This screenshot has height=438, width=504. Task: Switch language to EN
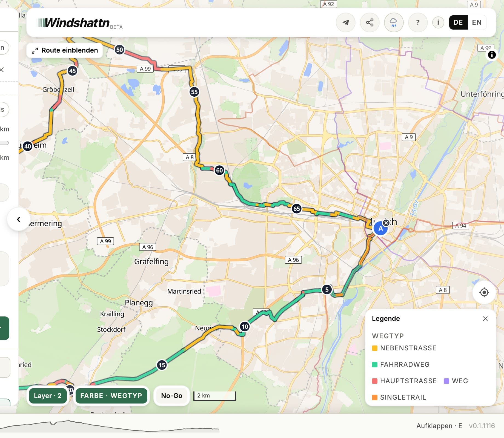[x=477, y=22]
